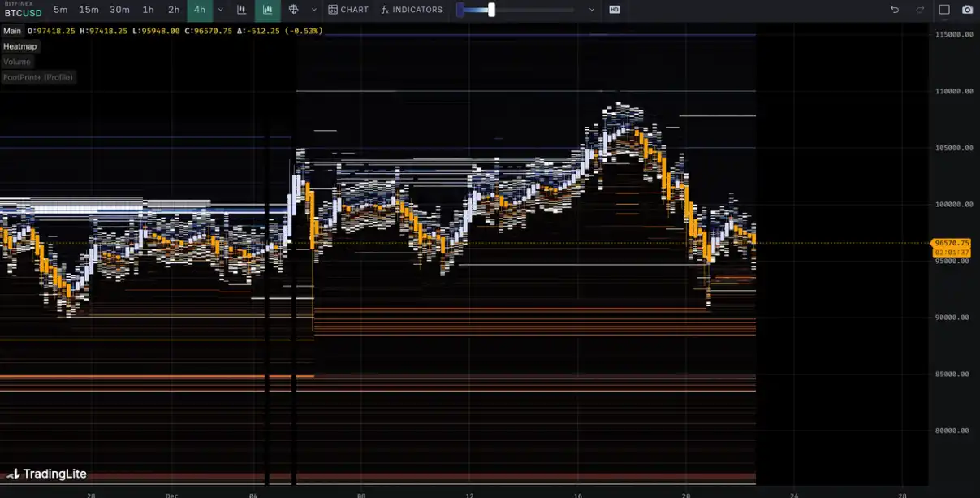Click the TradingLite logo

point(47,474)
